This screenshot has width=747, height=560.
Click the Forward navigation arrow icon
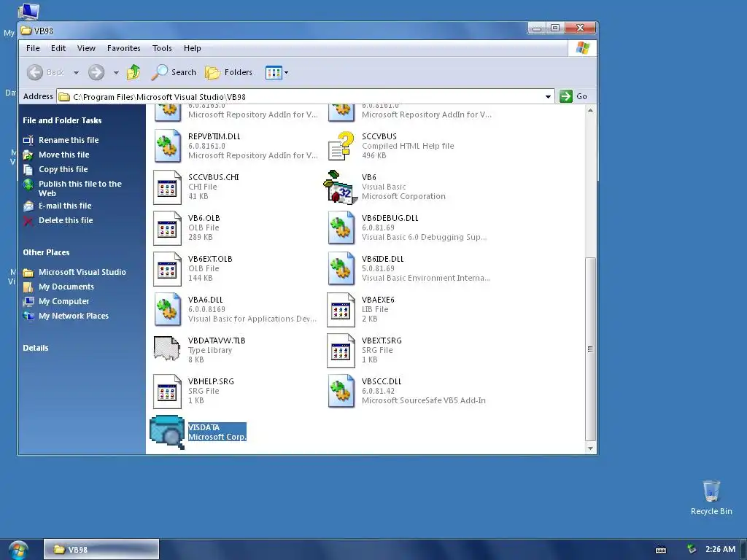click(96, 72)
